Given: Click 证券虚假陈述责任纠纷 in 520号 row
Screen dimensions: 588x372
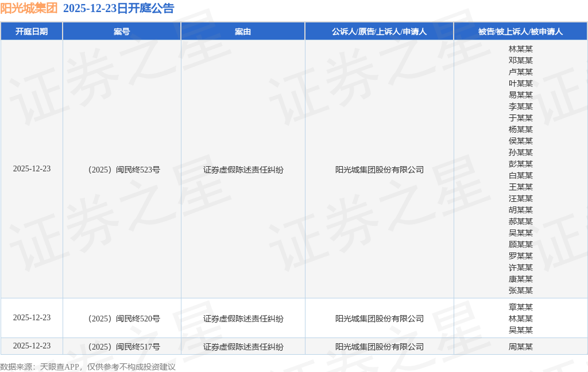Looking at the screenshot, I should [243, 319].
